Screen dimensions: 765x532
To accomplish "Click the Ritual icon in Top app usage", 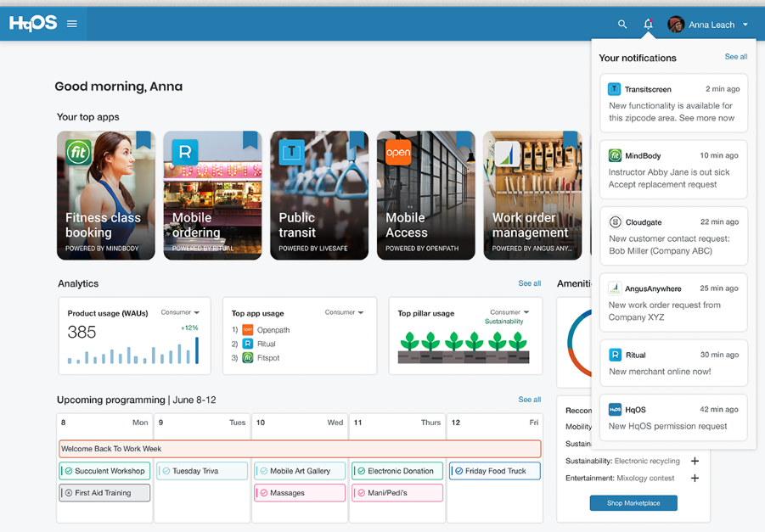I will coord(248,344).
